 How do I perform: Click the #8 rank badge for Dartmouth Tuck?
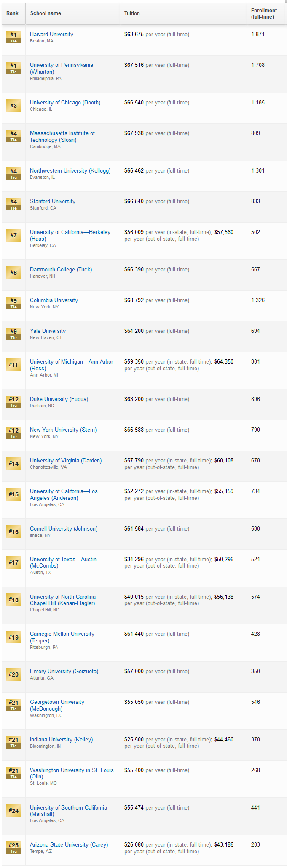13,272
